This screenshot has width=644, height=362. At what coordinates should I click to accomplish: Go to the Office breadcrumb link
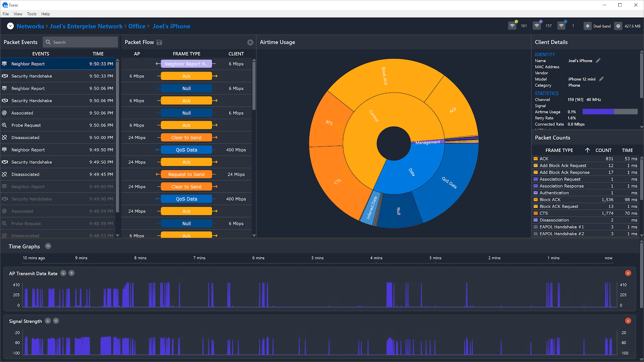[x=137, y=26]
